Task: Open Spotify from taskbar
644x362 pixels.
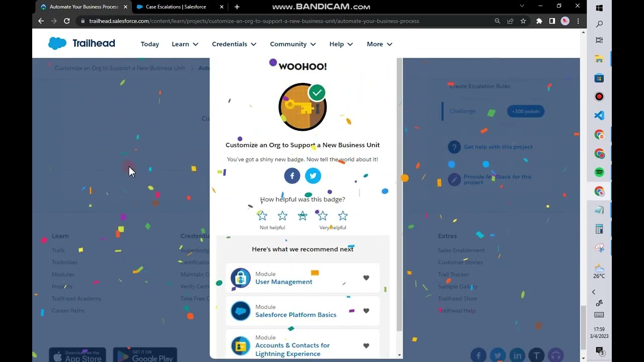Action: [x=599, y=172]
